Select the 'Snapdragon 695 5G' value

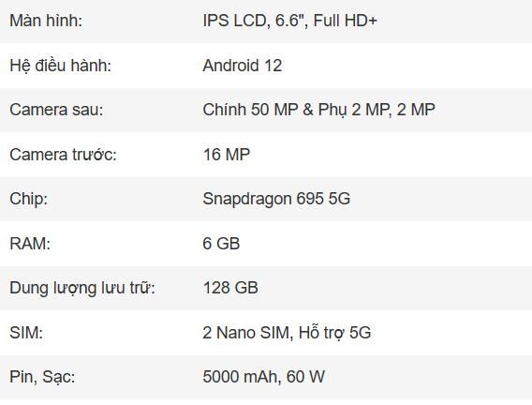pos(276,199)
